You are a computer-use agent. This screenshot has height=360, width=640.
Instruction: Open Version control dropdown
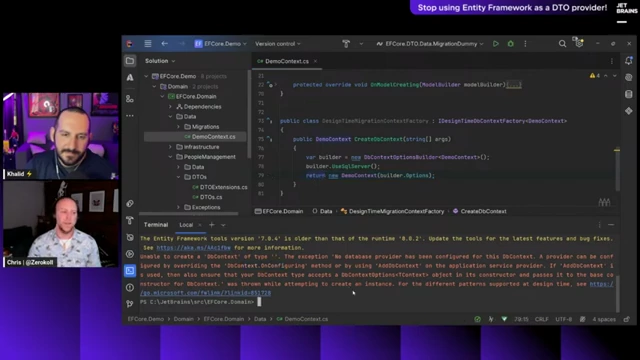278,44
